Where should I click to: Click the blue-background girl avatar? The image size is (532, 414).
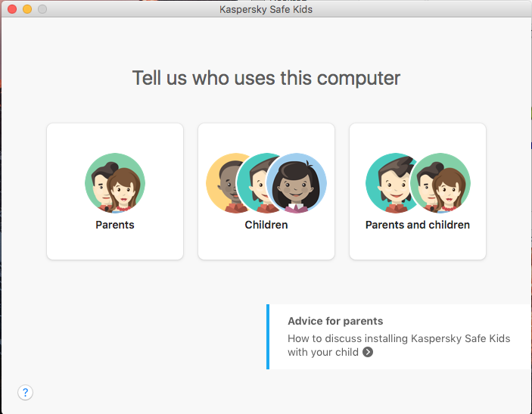click(x=297, y=183)
